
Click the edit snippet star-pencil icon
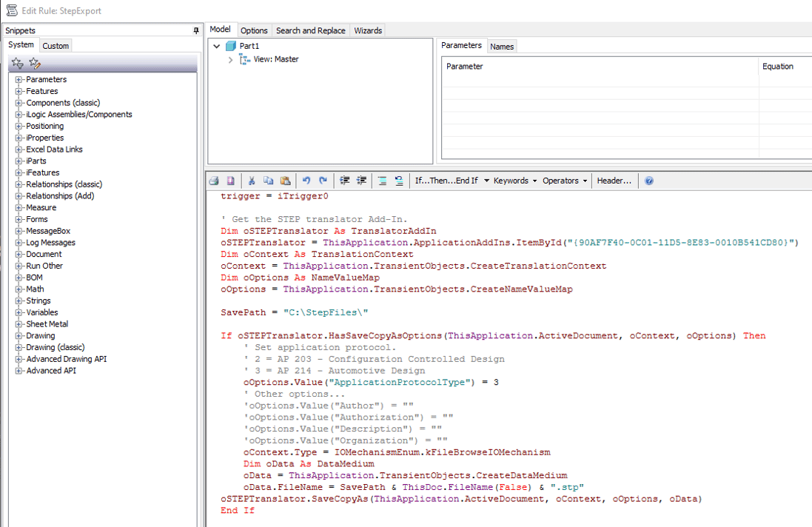[x=33, y=64]
